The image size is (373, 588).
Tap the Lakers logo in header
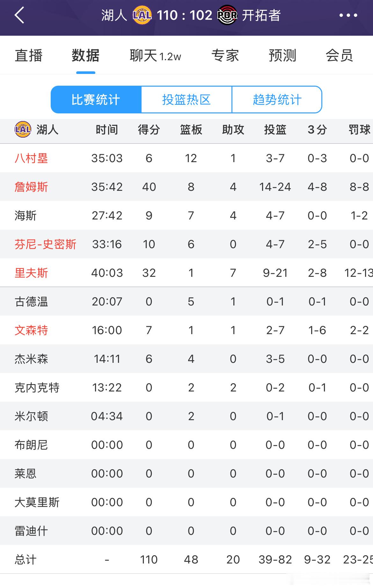[x=142, y=15]
